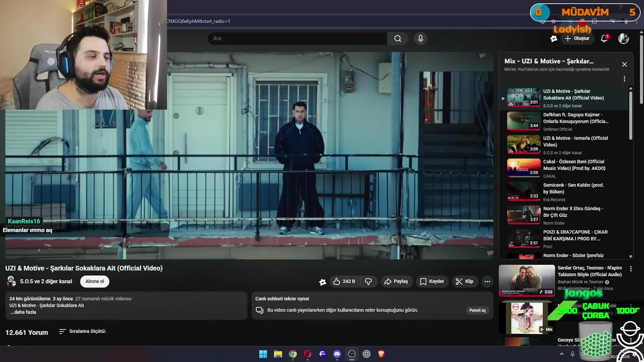Click the main video player
This screenshot has width=644, height=362.
click(249, 156)
